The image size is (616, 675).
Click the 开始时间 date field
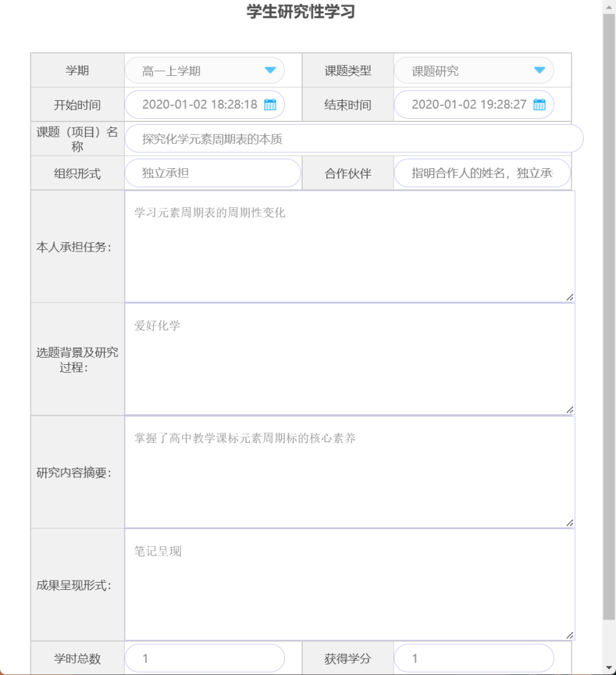point(198,105)
